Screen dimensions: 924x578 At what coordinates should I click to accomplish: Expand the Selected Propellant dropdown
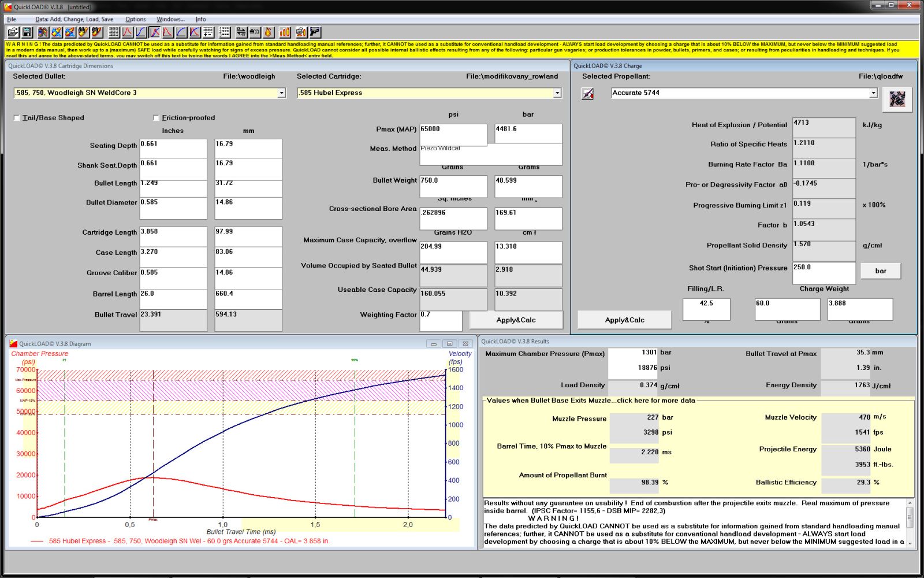coord(873,93)
